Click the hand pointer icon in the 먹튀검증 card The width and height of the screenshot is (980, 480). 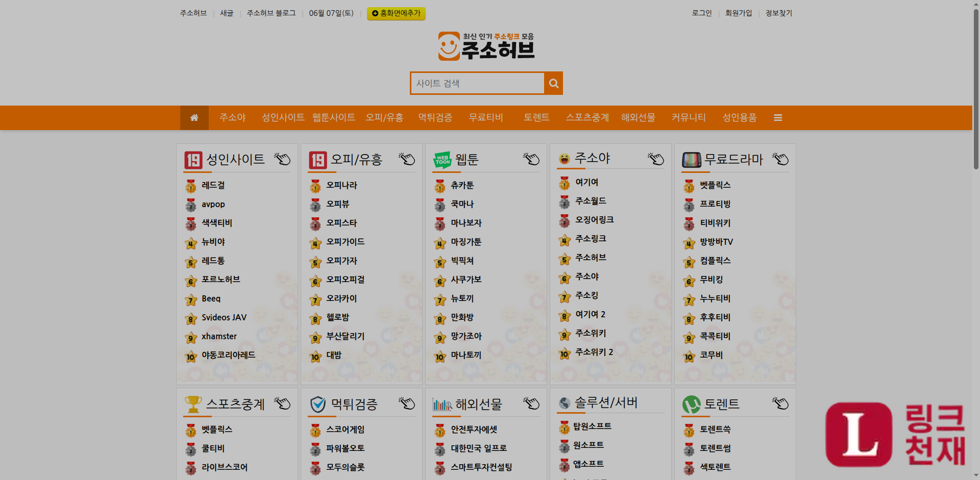407,403
